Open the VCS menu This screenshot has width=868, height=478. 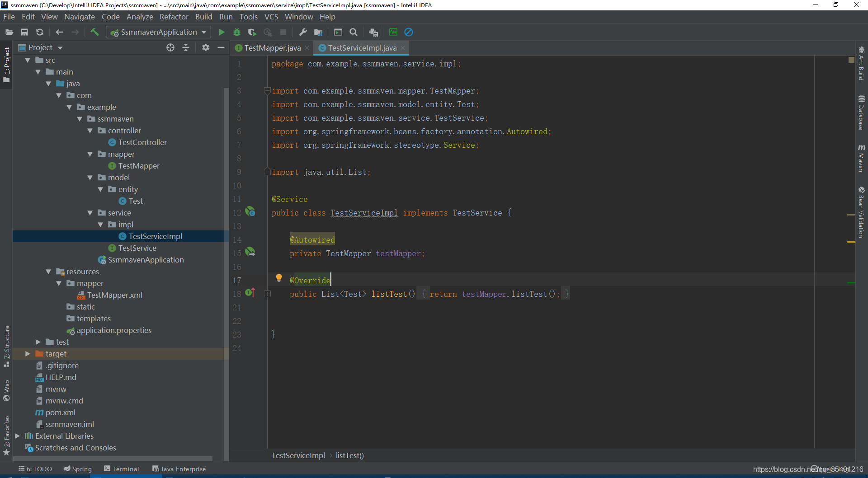(x=271, y=17)
